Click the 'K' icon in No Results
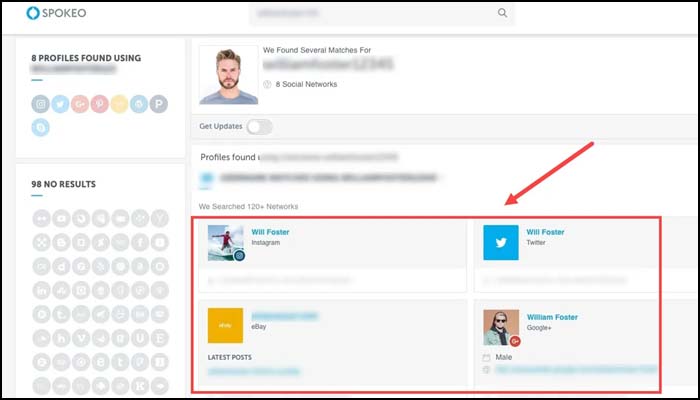Viewport: 700px width, 400px height. click(x=140, y=386)
